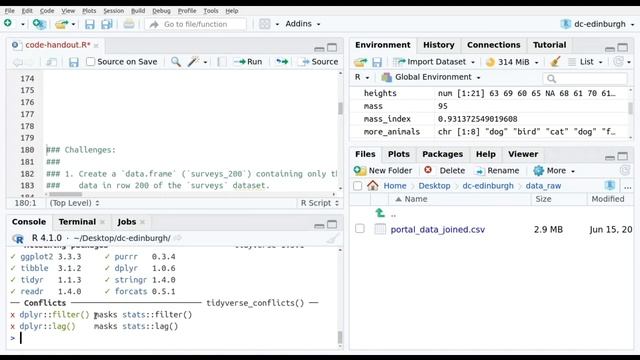The image size is (640, 360).
Task: Save the current document with the main toolbar icon
Action: coord(89,24)
